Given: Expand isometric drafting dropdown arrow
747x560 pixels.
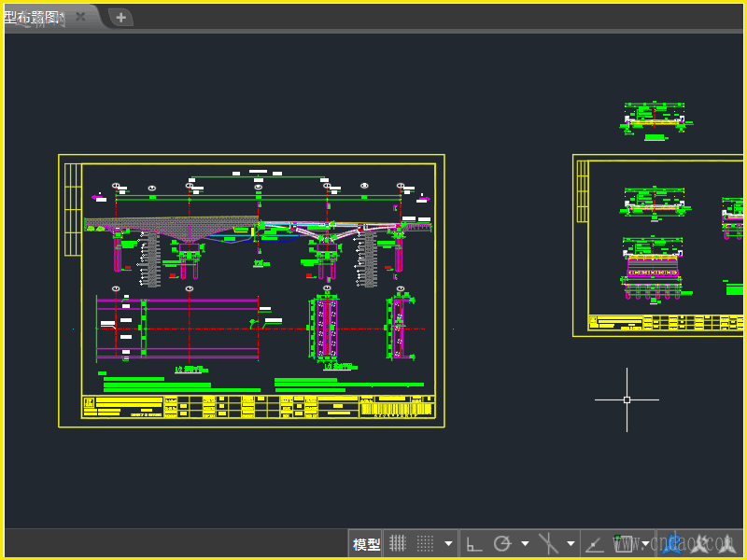Looking at the screenshot, I should [x=571, y=543].
